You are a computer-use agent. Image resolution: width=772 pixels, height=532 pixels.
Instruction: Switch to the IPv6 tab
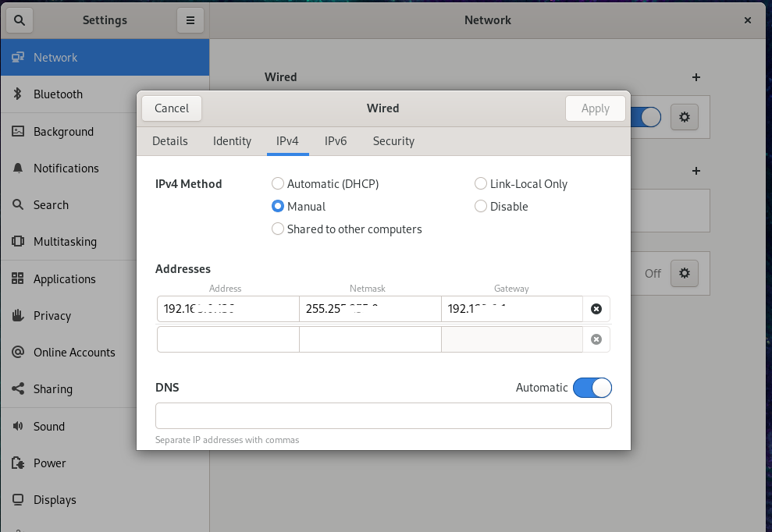coord(336,141)
